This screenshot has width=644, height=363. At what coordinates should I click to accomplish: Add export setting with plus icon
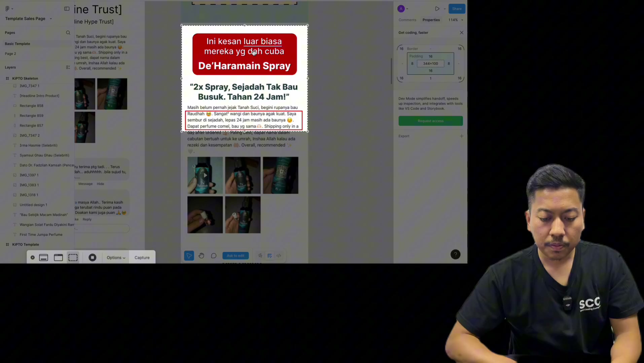click(x=461, y=136)
